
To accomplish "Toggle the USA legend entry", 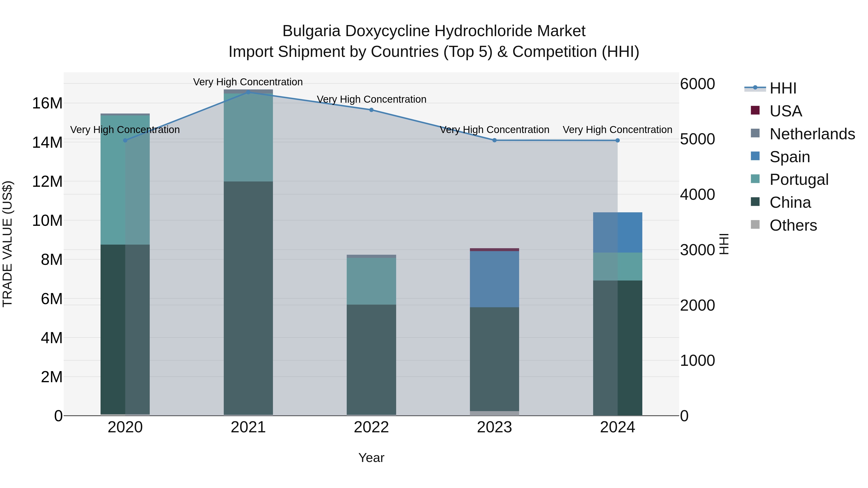I will [776, 111].
